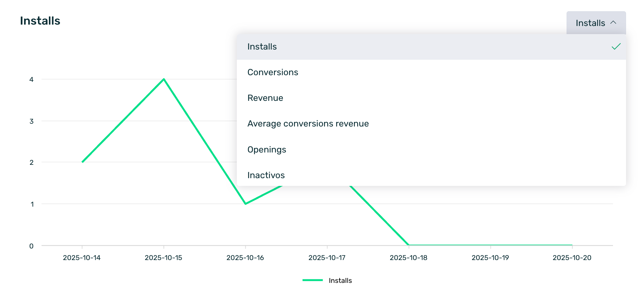Screen dimensions: 644x298
Task: Toggle the Installs series via legend label
Action: pos(340,280)
